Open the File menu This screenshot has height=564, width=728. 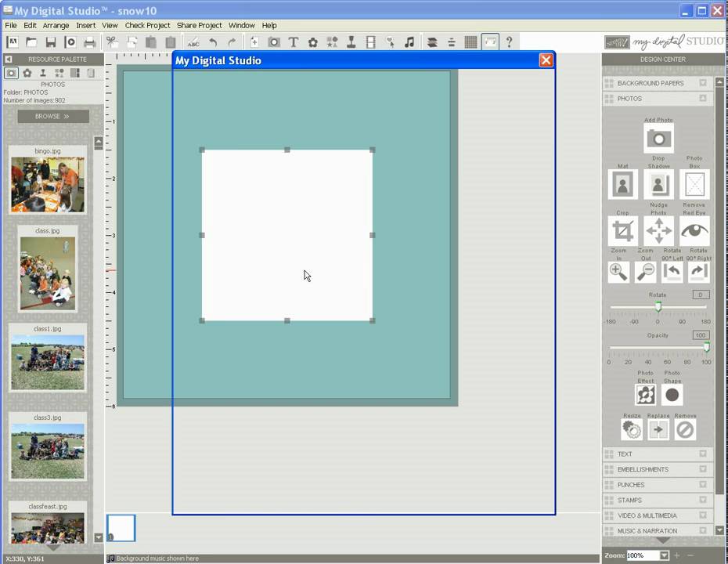[11, 26]
